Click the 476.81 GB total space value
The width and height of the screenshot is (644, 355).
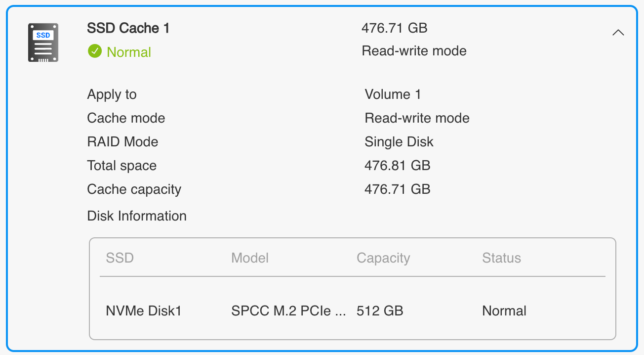pyautogui.click(x=397, y=166)
